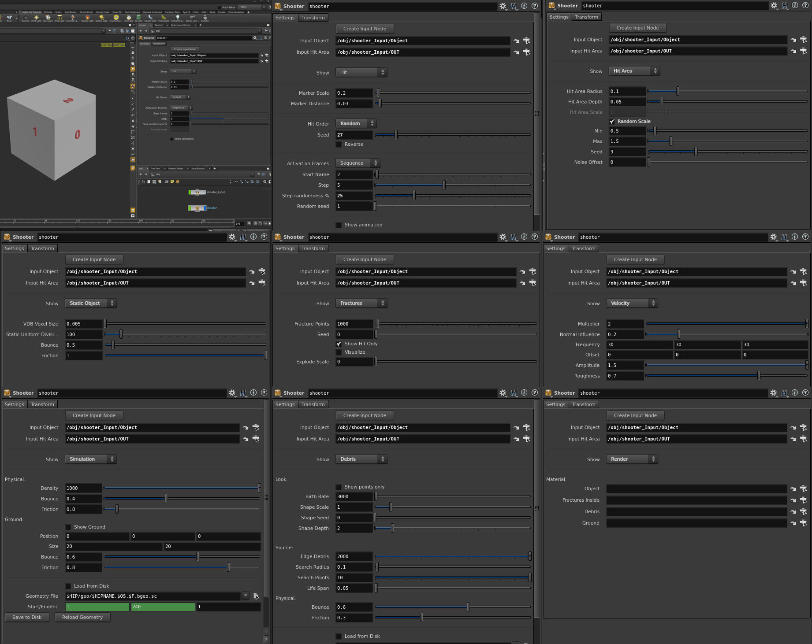Click the green End frame field showing 240
This screenshot has width=812, height=644.
[163, 607]
